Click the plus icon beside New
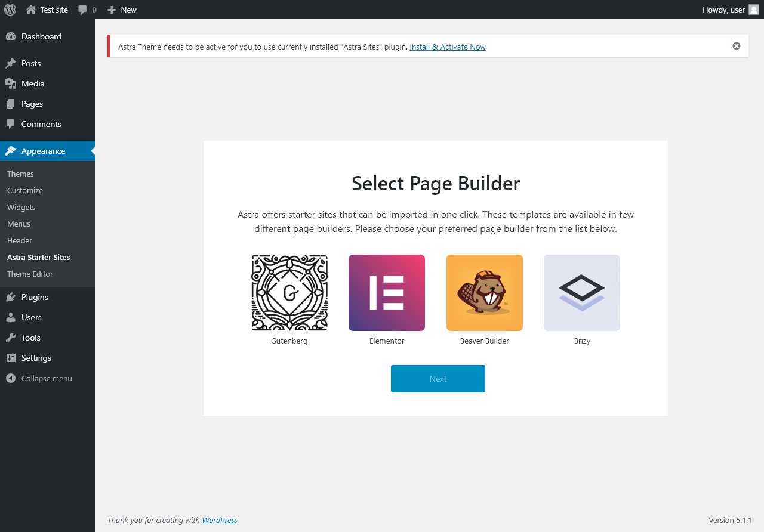Screen dimensions: 764x532 [112, 10]
